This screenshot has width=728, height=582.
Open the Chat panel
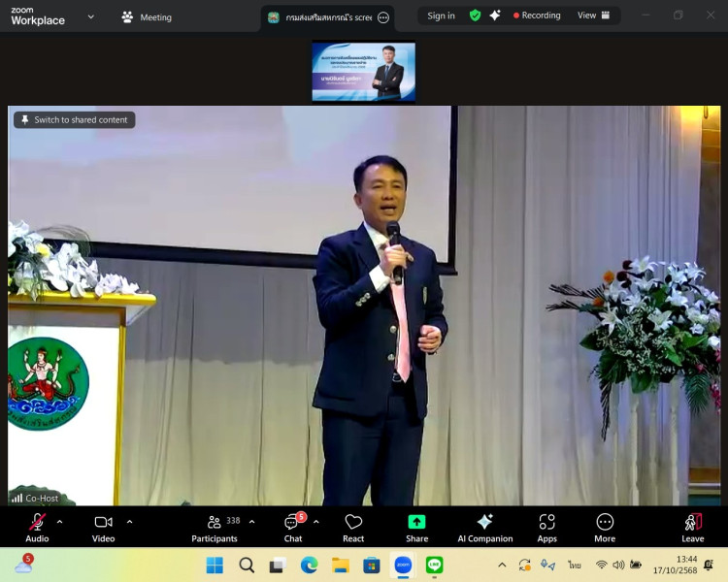[x=292, y=527]
